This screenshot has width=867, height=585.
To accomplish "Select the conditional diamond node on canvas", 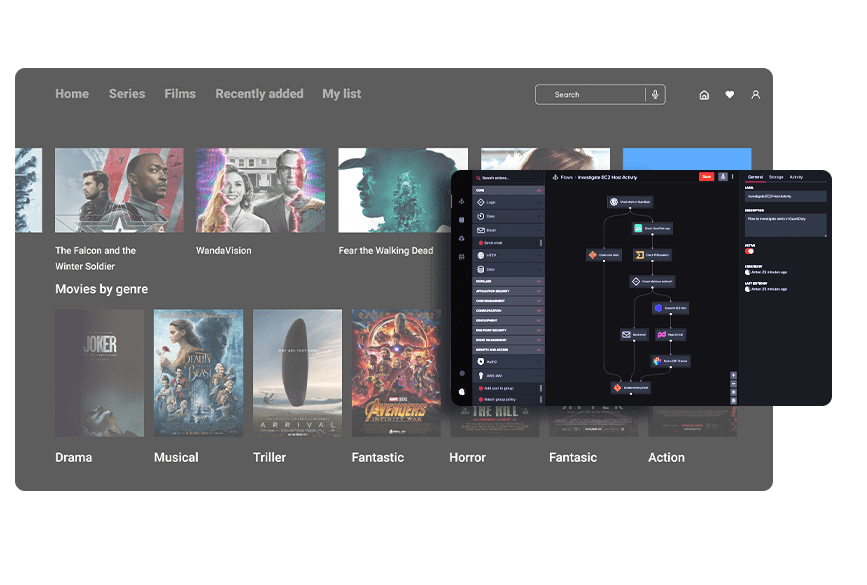I will (x=652, y=281).
